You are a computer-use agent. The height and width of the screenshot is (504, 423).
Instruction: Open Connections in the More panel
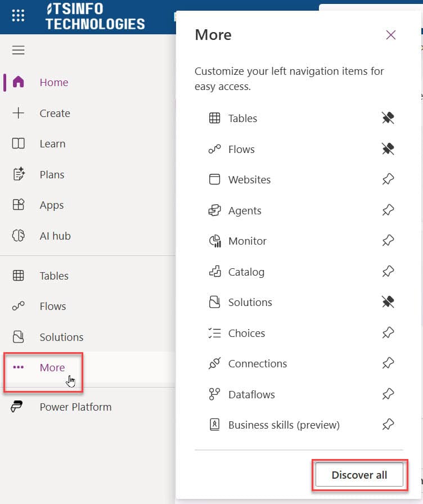click(x=258, y=364)
